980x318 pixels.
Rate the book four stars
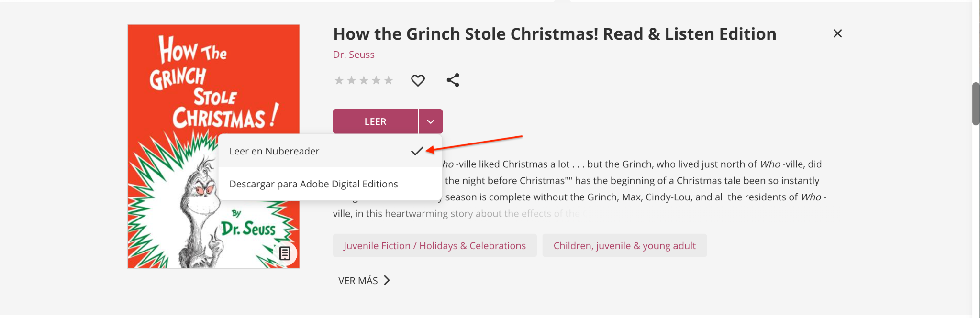tap(376, 80)
